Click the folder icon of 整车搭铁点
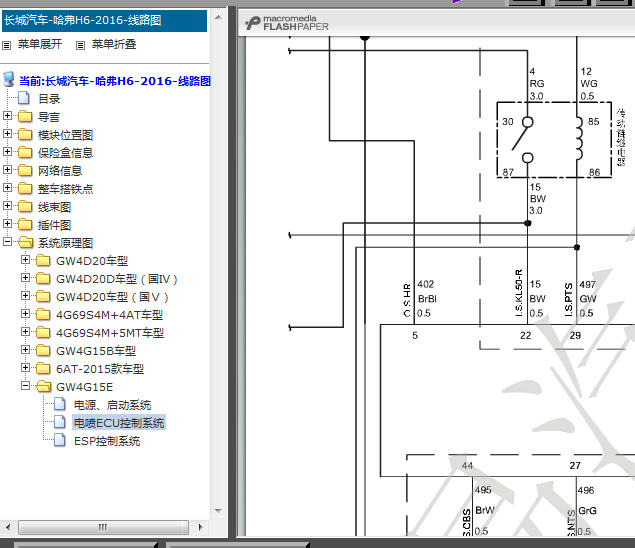Viewport: 635px width, 548px height. point(25,188)
